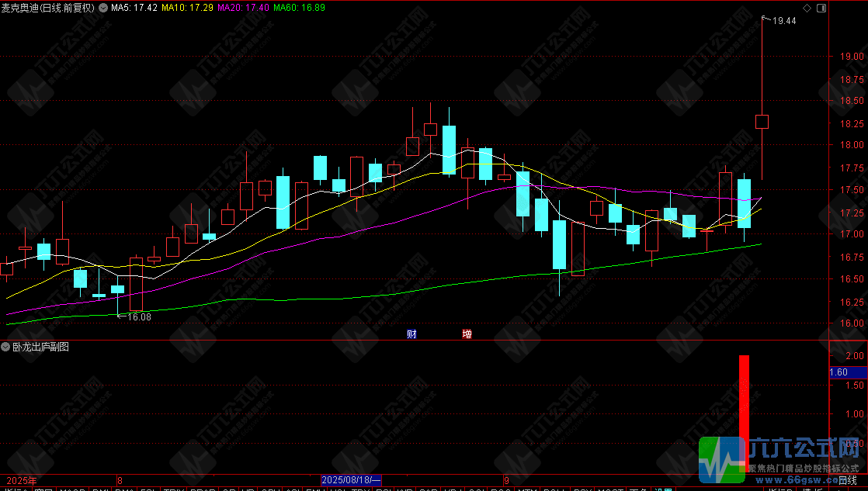Switch to the TRIX indicator tab
868x491 pixels.
174,489
